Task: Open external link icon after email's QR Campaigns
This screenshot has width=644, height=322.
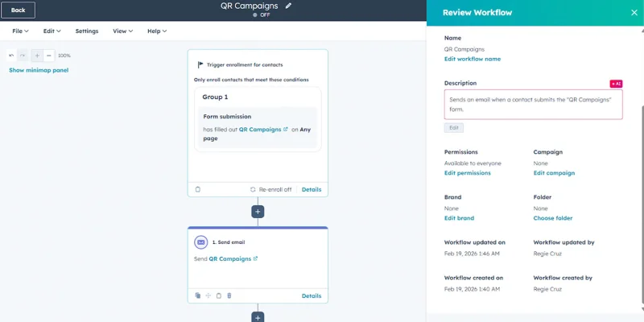Action: tap(255, 258)
